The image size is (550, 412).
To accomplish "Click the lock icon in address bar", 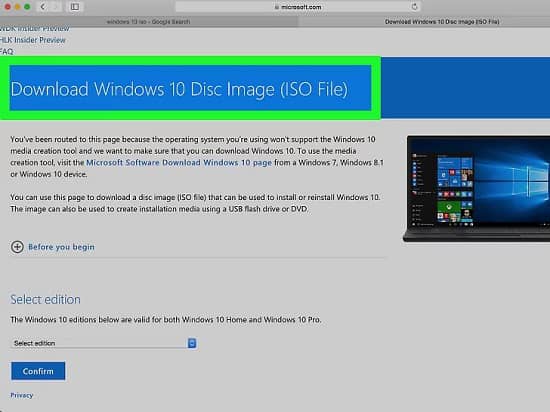I will pyautogui.click(x=277, y=7).
